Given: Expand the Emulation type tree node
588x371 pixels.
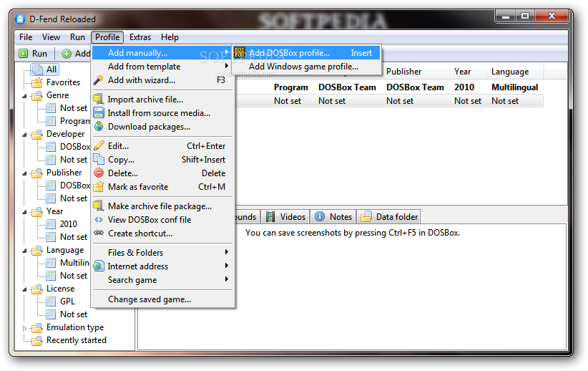Looking at the screenshot, I should (25, 328).
